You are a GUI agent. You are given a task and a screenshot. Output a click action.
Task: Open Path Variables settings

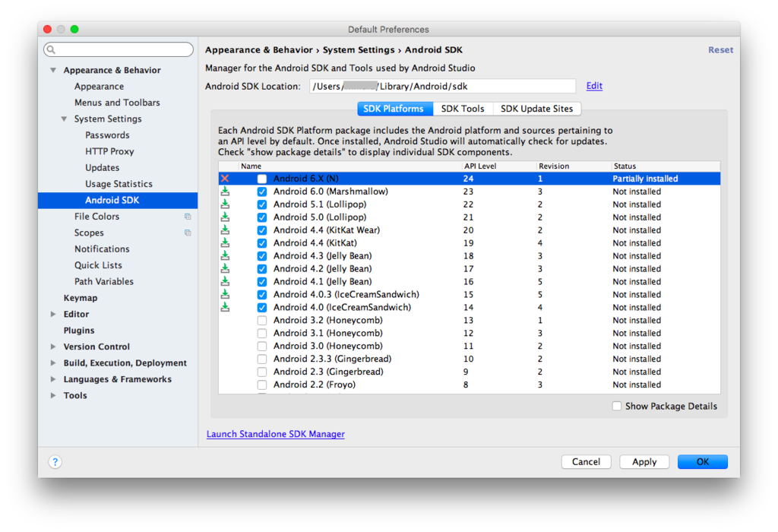point(103,281)
